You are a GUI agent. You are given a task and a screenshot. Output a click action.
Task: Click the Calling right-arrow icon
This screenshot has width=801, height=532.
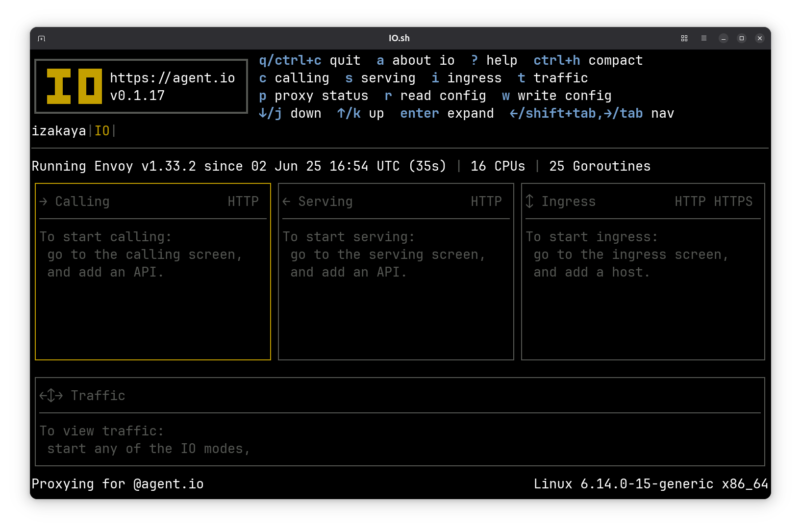[x=44, y=202]
